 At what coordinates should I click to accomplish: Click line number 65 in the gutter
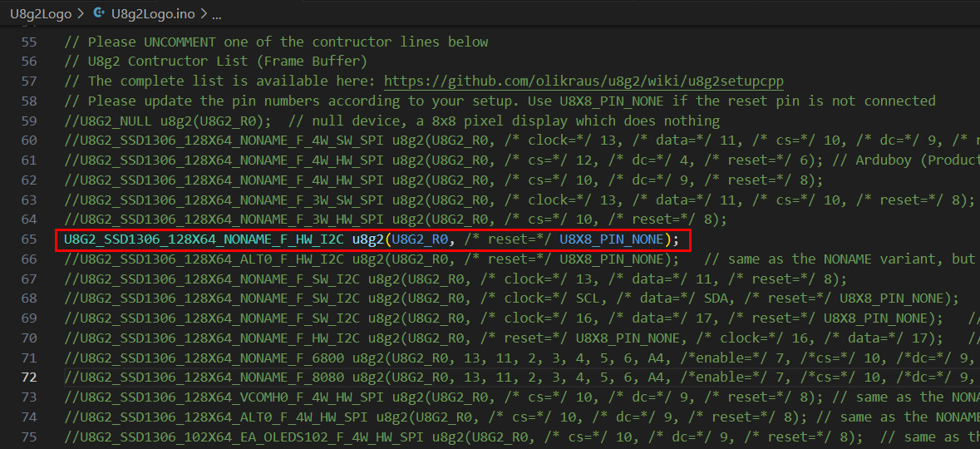pyautogui.click(x=29, y=239)
